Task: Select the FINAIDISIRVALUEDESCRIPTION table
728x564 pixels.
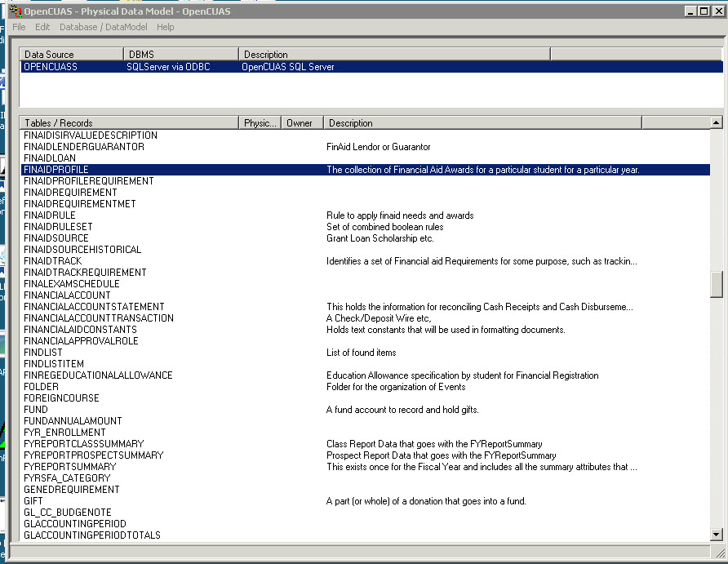Action: (x=91, y=135)
